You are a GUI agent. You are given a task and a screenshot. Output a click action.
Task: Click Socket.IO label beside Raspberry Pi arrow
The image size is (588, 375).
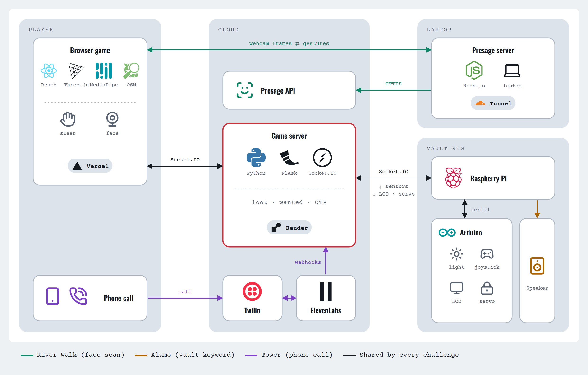coord(393,172)
